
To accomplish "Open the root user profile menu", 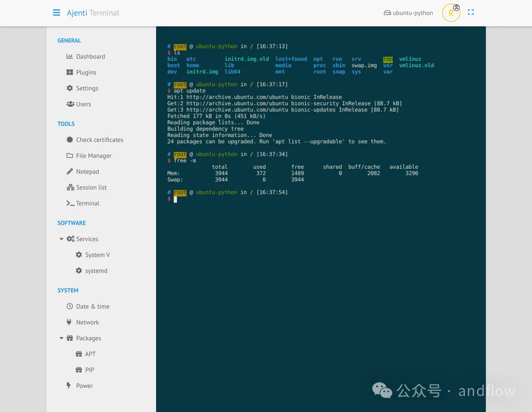I will [x=451, y=13].
